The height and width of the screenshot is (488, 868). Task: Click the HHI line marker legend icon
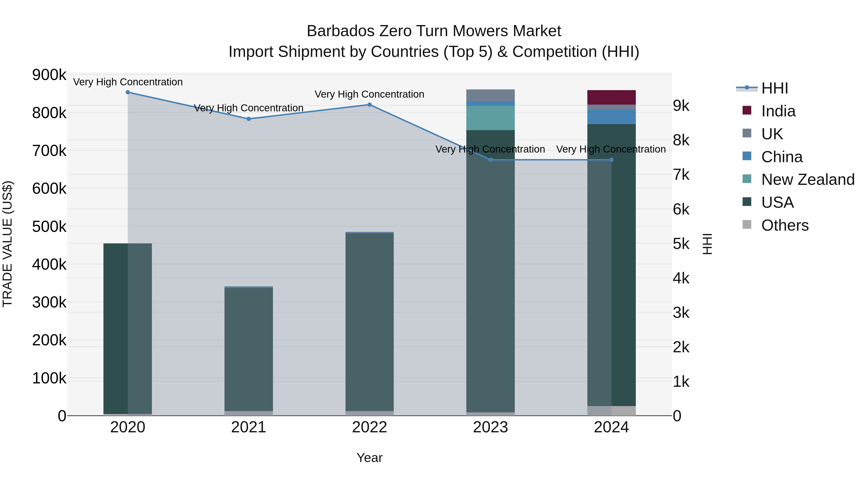click(747, 88)
